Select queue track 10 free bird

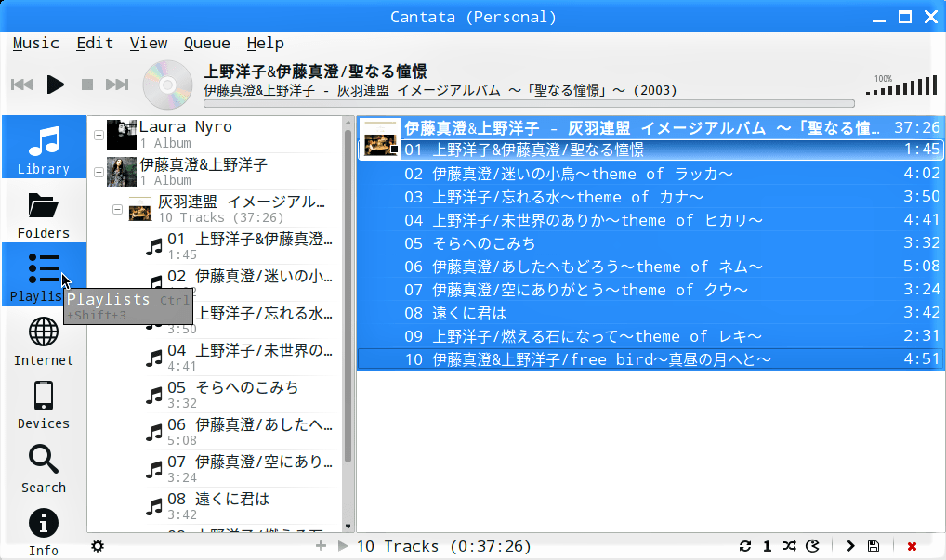(x=650, y=359)
